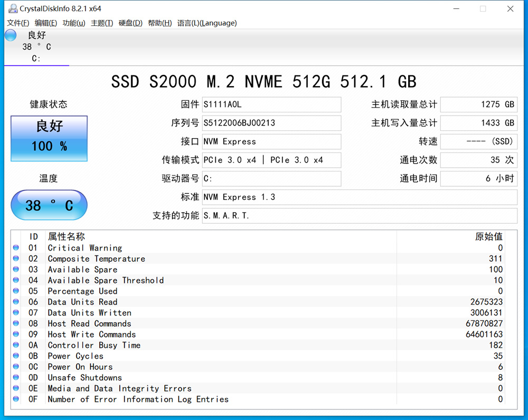Select the Composite Temperature attribute name
528x420 pixels.
[96, 259]
